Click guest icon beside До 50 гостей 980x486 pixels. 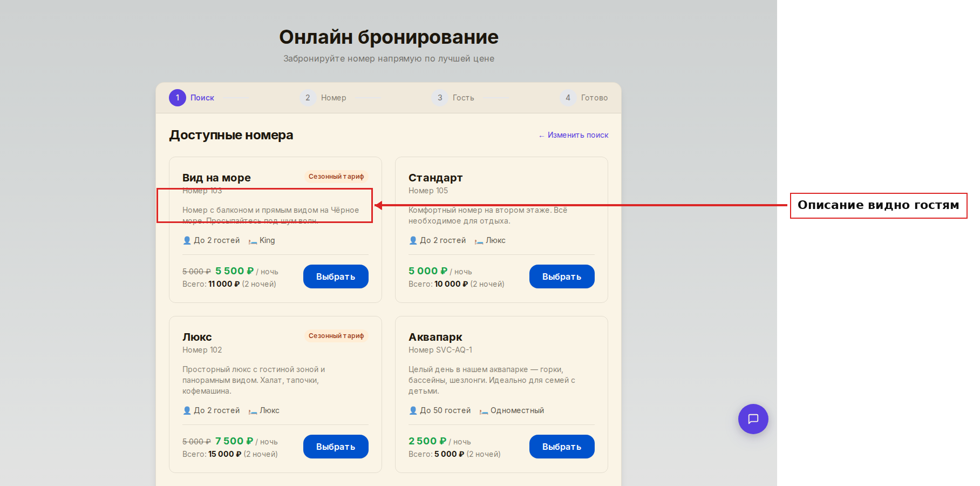pos(413,410)
